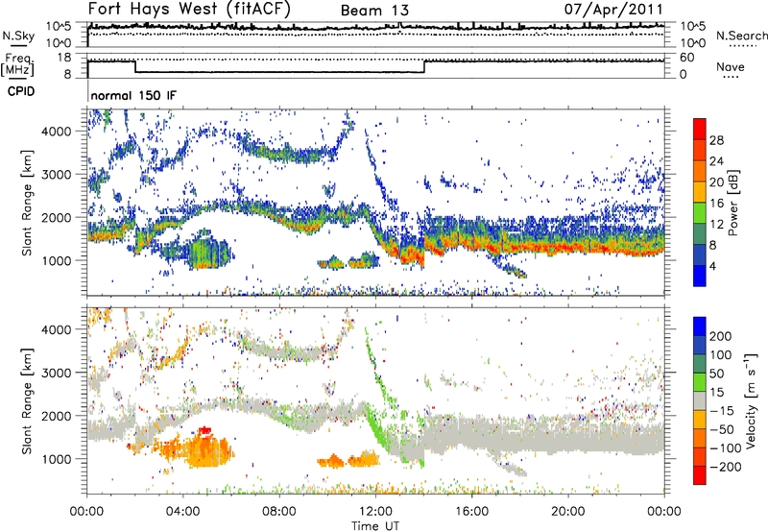This screenshot has height=532, width=768.
Task: Click the '20:00' time axis tick
Action: (567, 512)
